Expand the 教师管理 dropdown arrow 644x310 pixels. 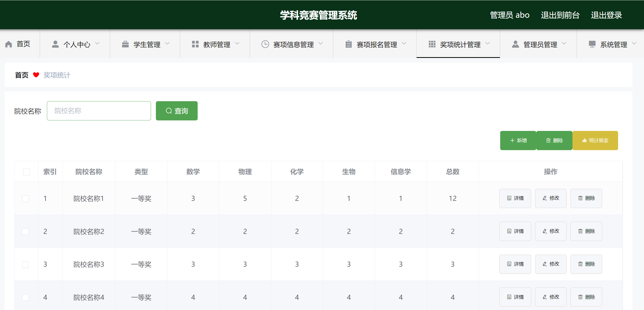237,44
